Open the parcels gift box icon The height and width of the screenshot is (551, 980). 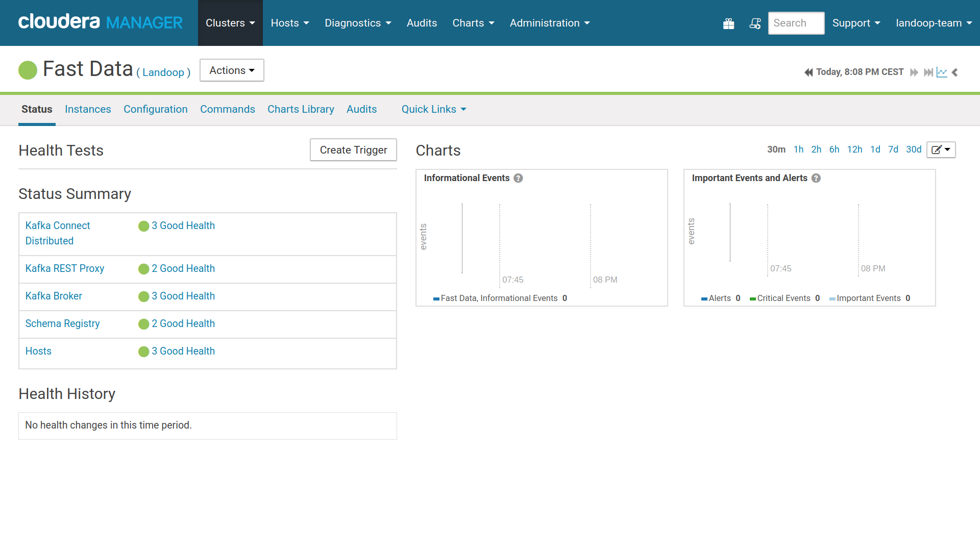coord(728,23)
